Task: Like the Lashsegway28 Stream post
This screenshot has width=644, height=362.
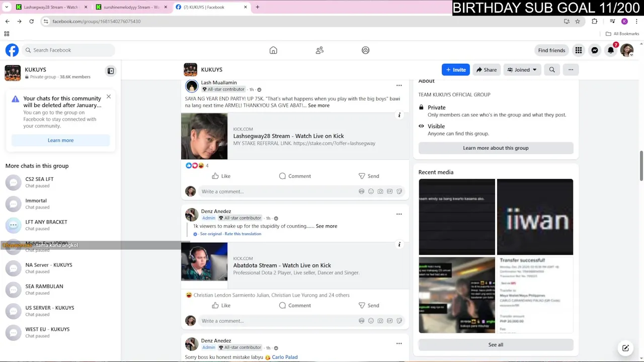Action: point(221,176)
